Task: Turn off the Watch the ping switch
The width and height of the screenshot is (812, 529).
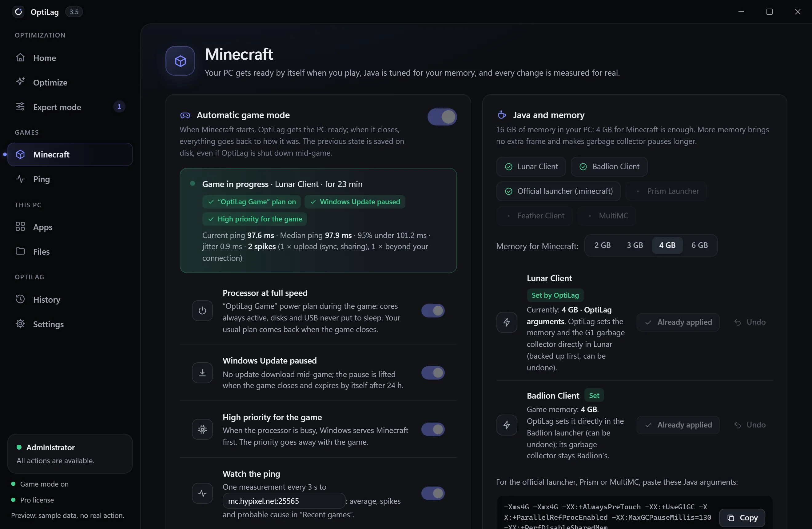Action: pos(433,493)
